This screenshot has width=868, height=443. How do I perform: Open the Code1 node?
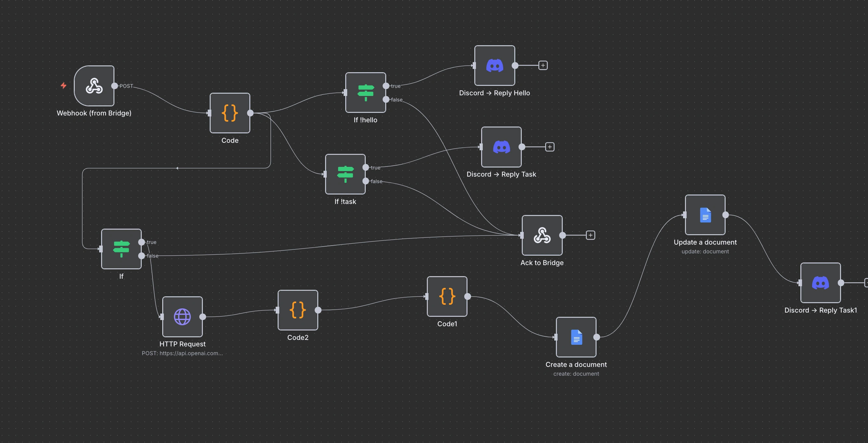coord(447,296)
